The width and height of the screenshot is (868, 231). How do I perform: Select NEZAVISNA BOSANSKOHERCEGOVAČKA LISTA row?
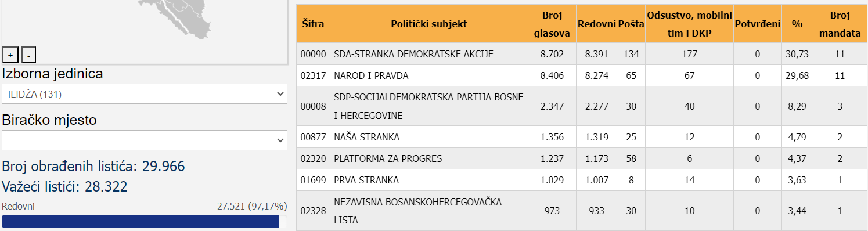click(582, 211)
